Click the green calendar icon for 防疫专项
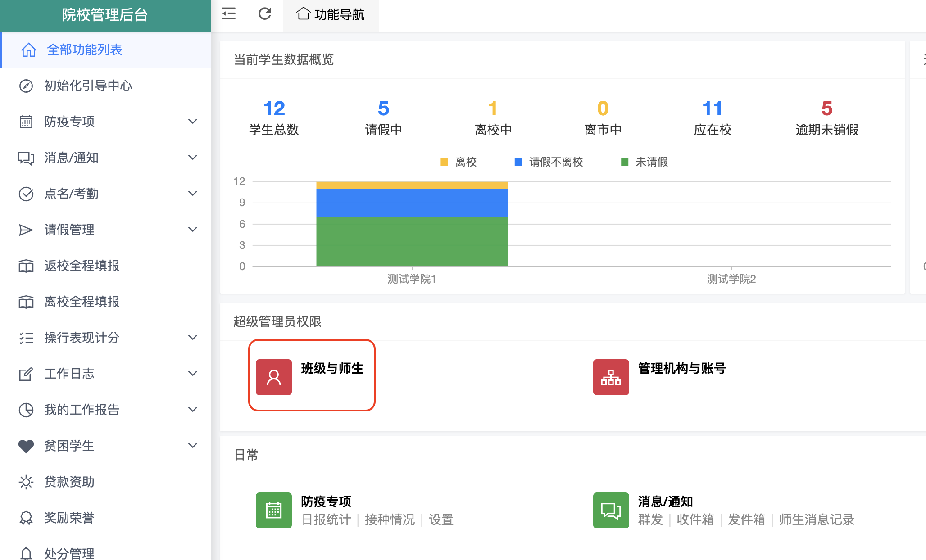 click(274, 510)
